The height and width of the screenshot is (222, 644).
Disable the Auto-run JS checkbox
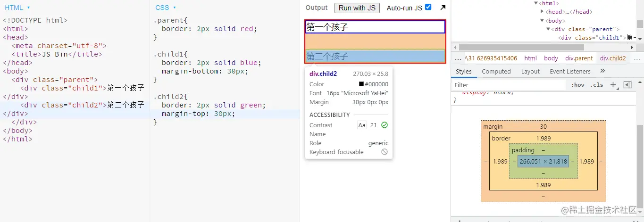click(428, 7)
